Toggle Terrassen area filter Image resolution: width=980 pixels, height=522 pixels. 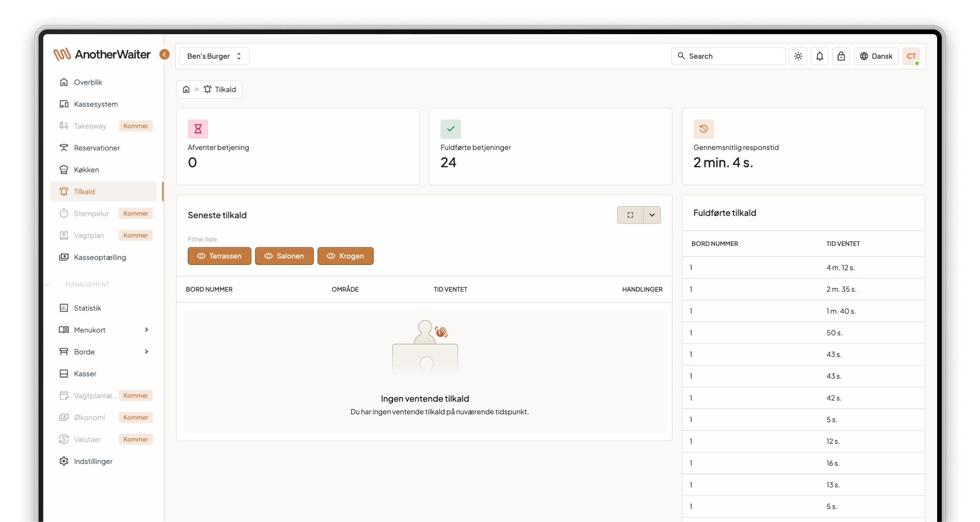219,256
